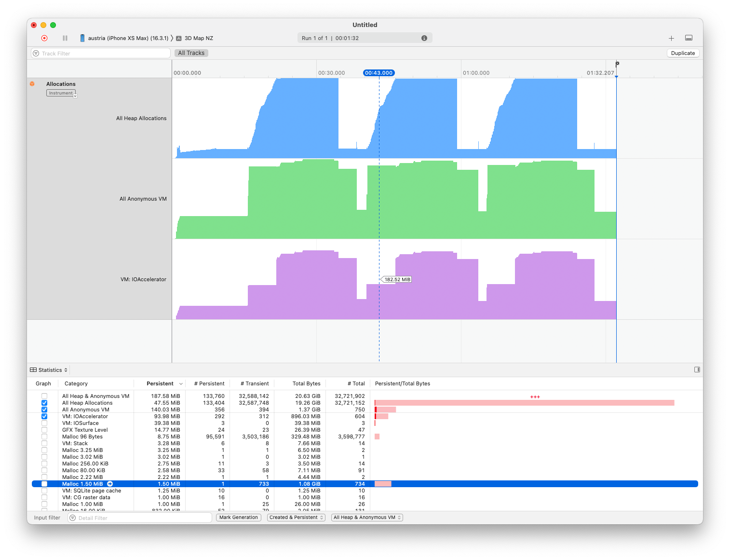Open the Instrument track dropdown

(62, 93)
